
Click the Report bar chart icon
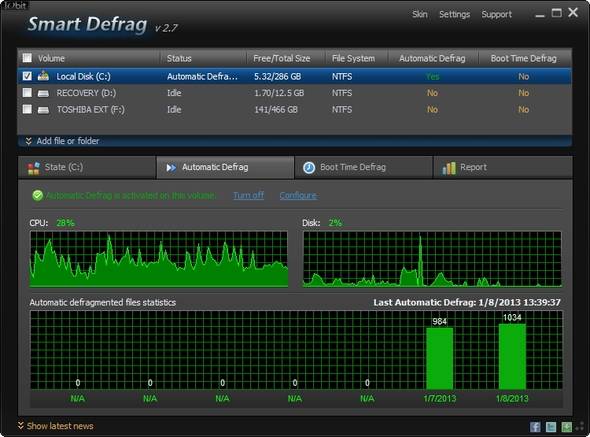click(449, 168)
